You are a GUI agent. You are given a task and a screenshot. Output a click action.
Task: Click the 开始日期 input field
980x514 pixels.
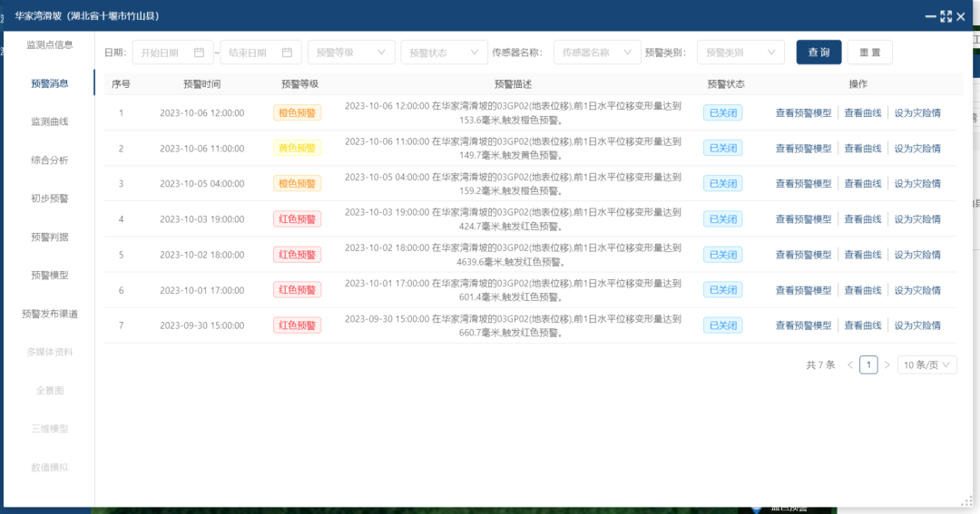click(x=172, y=53)
